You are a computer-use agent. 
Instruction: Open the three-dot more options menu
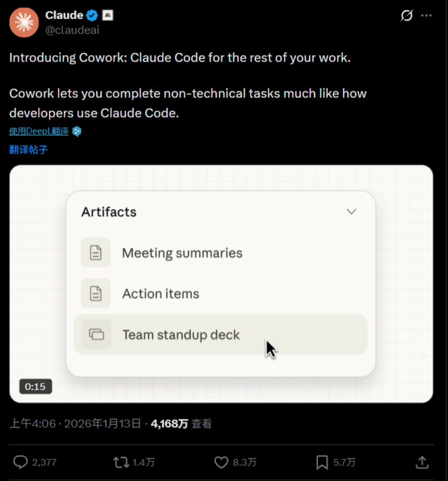point(426,15)
